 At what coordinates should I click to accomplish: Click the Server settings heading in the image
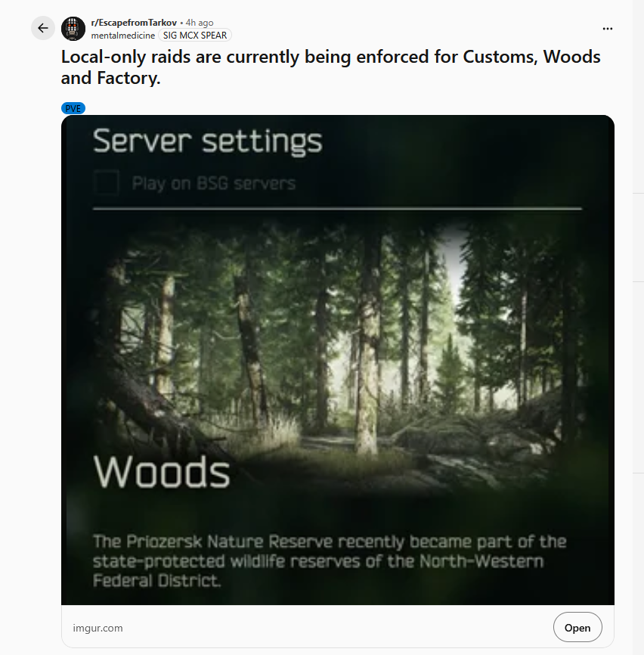pos(207,141)
